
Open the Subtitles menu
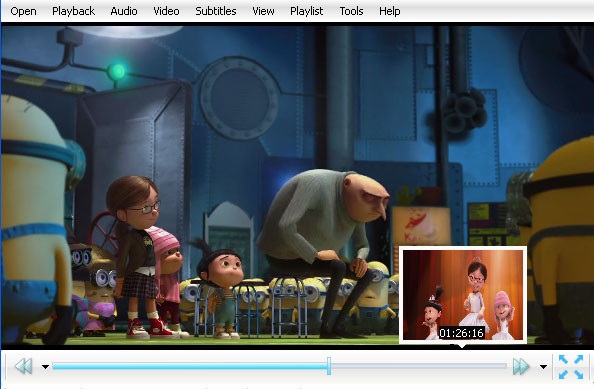[216, 11]
